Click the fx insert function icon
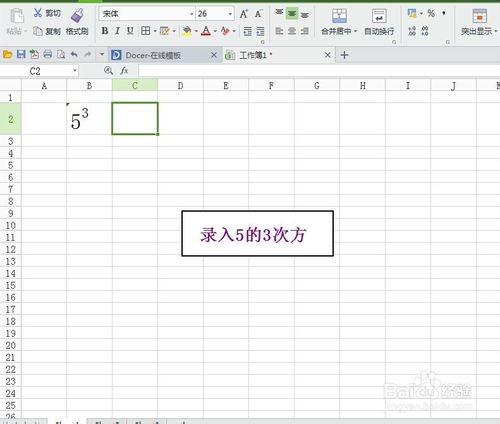Viewport: 500px width, 424px height. pos(124,70)
